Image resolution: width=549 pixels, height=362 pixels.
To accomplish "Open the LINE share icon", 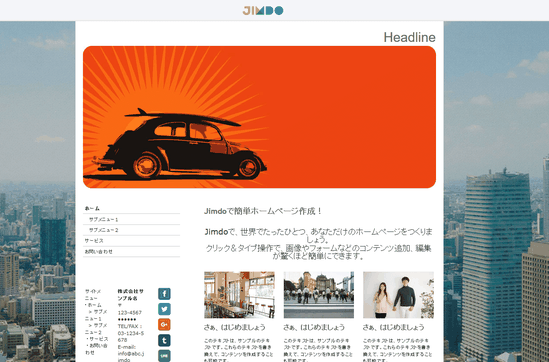I will [164, 356].
